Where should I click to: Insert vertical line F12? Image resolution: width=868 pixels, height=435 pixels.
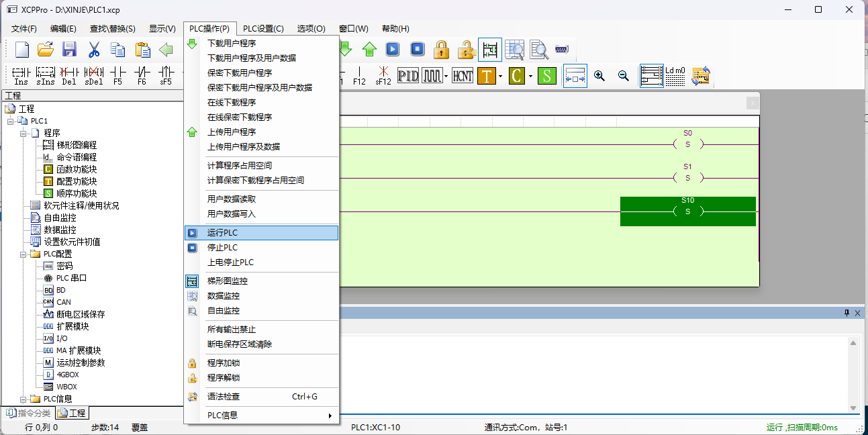coord(359,75)
